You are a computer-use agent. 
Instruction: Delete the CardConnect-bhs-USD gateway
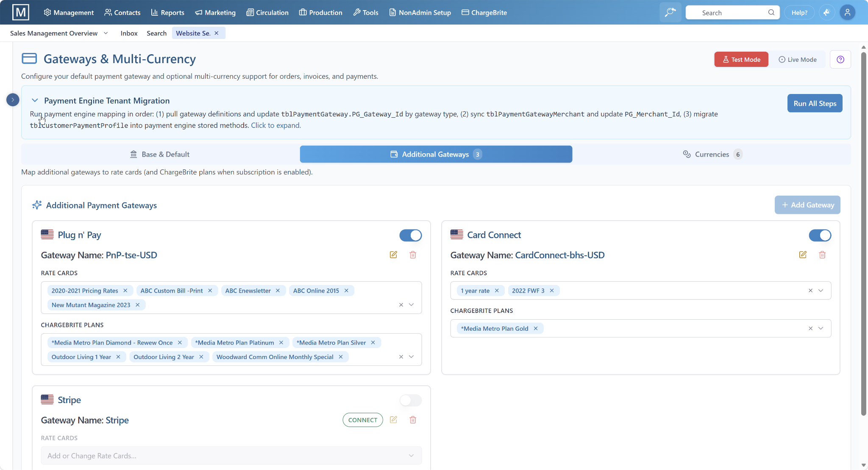coord(822,254)
